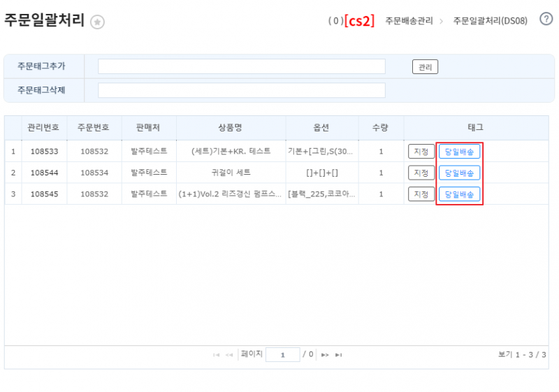Open 주문배송관리 breadcrumb link
Image resolution: width=559 pixels, height=392 pixels.
click(409, 21)
